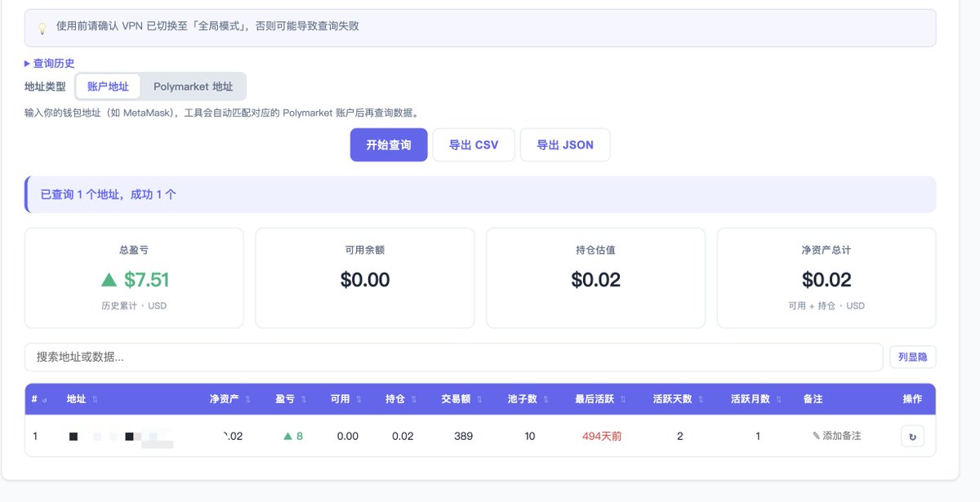Screen dimensions: 980x502
Task: Click the green 8 profit value cell
Action: tap(293, 437)
